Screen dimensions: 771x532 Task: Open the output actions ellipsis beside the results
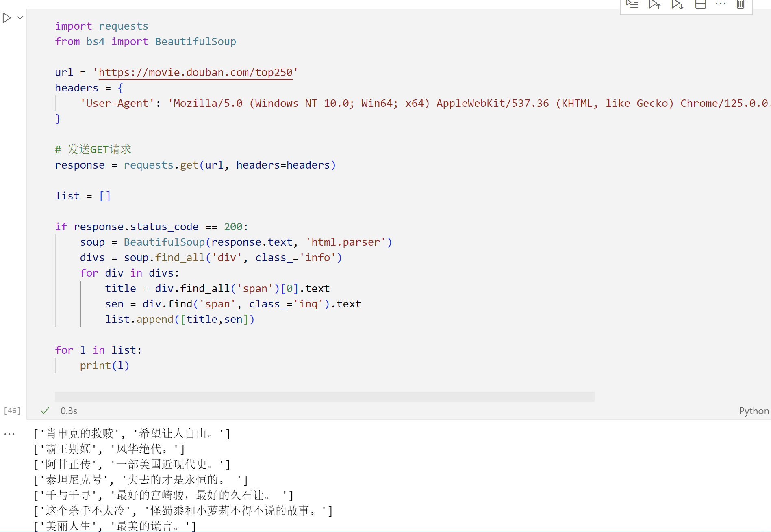click(x=9, y=434)
